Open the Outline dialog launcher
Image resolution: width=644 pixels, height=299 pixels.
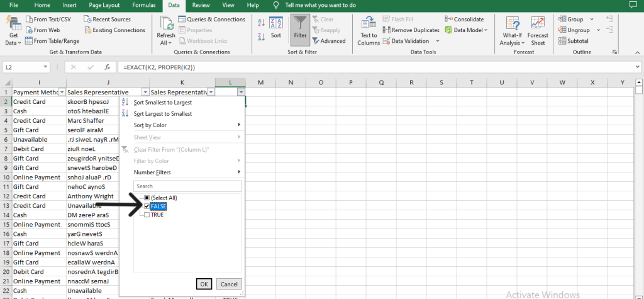point(615,52)
